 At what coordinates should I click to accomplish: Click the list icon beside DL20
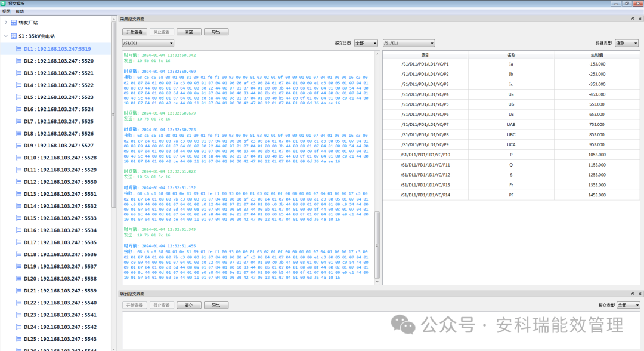[18, 278]
